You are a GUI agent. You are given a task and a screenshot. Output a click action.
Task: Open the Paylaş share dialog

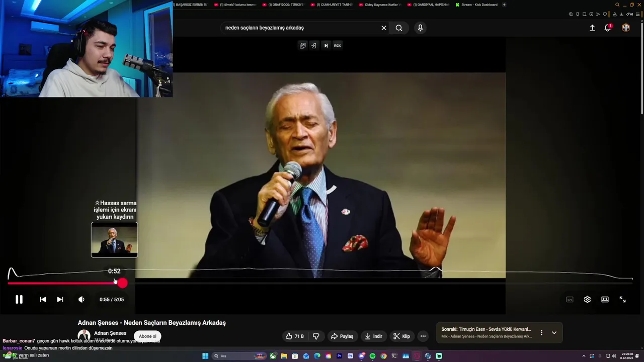(342, 336)
